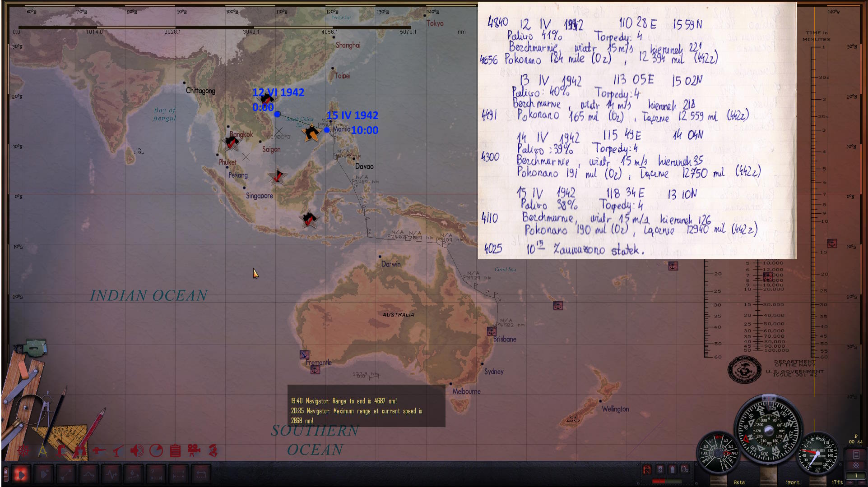This screenshot has width=868, height=487.
Task: Open the clipboard captain's log icon
Action: pos(175,450)
